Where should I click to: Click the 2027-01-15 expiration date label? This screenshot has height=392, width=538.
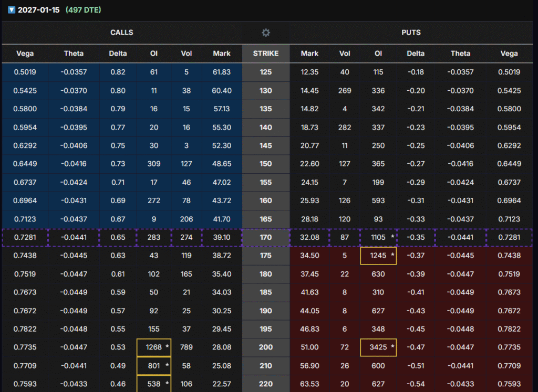39,10
